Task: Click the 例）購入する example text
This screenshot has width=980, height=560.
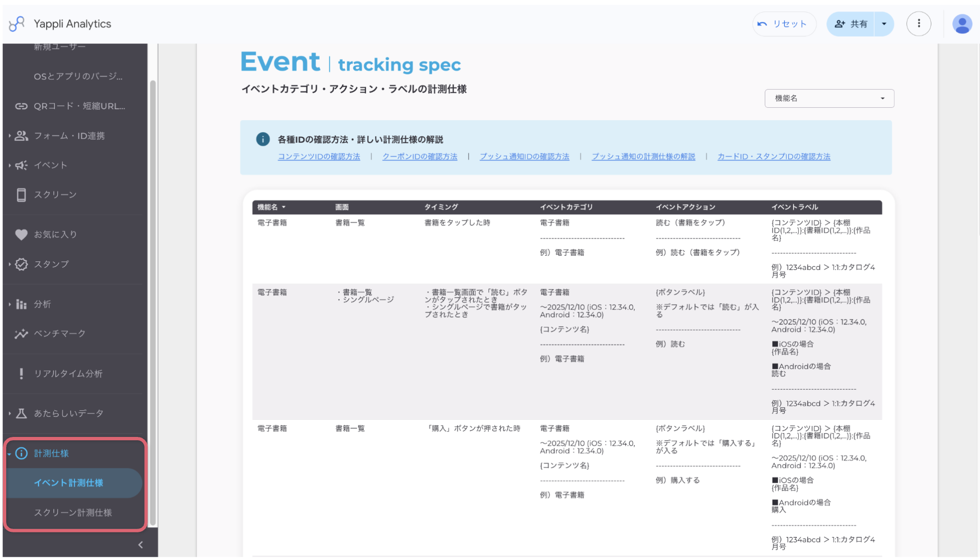Action: pos(678,480)
